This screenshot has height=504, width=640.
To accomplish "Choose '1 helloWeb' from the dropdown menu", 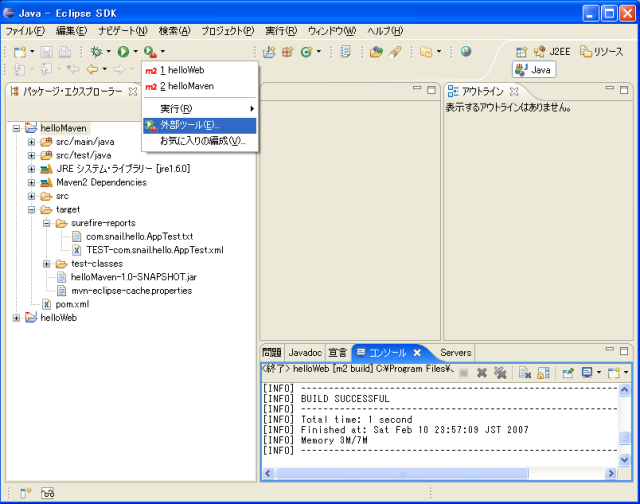I will click(x=182, y=71).
